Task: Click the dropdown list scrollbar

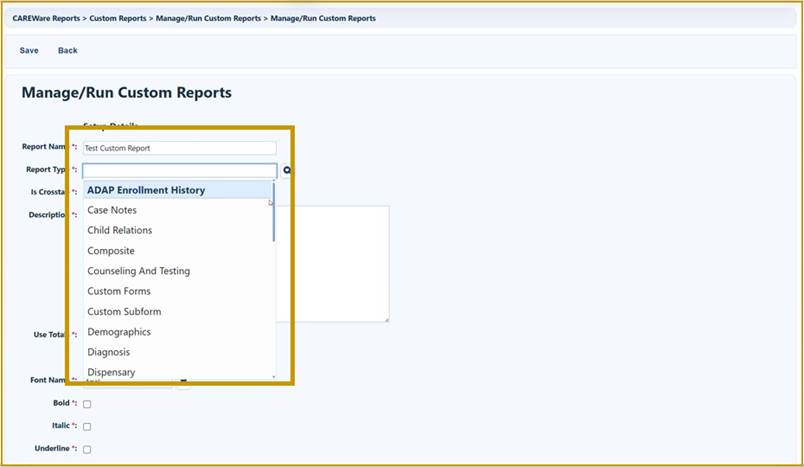Action: pos(274,212)
